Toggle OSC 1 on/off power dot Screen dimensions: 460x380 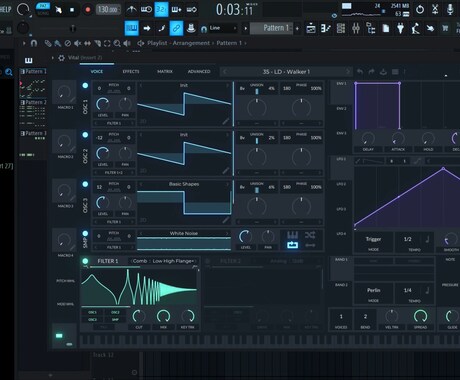coord(85,85)
